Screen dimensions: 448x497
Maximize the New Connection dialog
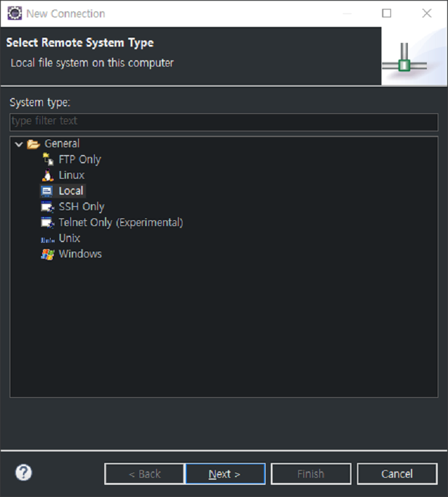tap(387, 13)
